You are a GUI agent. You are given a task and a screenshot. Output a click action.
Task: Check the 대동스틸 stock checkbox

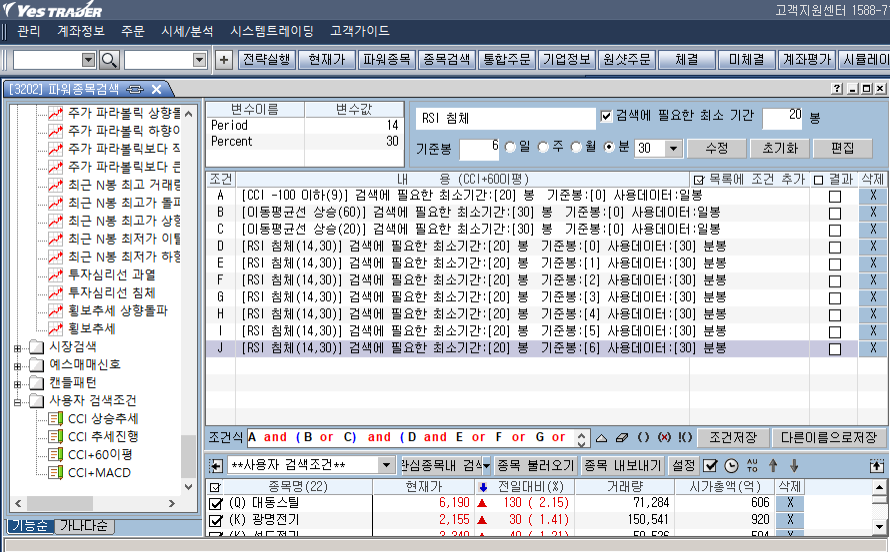(215, 503)
